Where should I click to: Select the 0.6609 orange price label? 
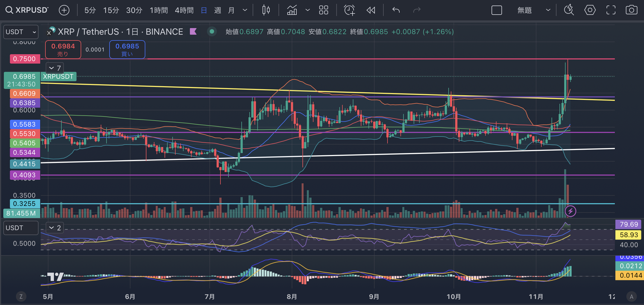click(24, 94)
